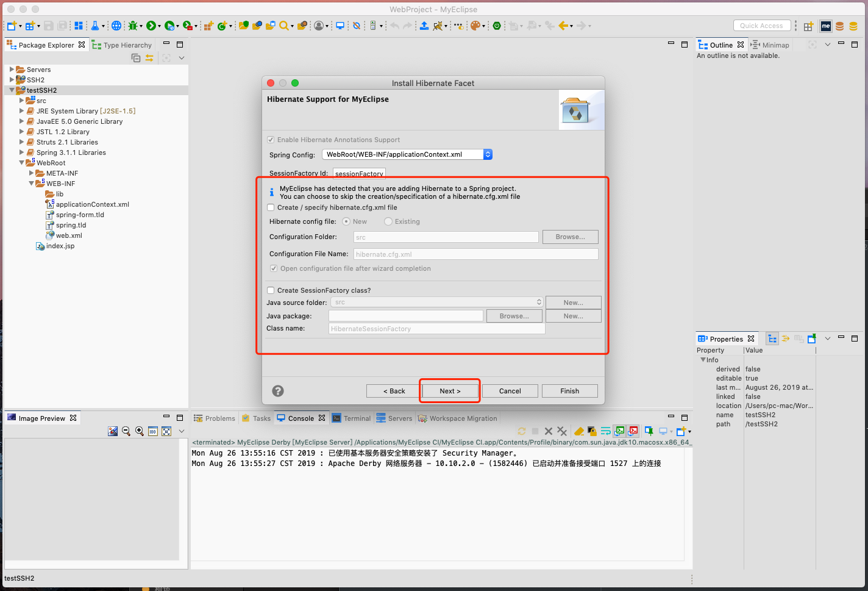
Task: Select the Existing hibernate config radio button
Action: (388, 221)
